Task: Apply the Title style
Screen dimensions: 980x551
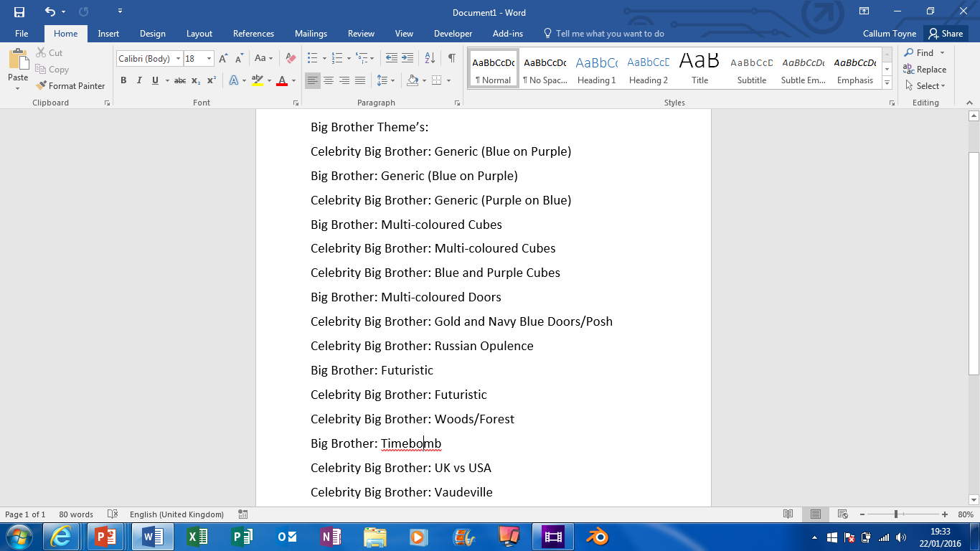Action: click(699, 70)
